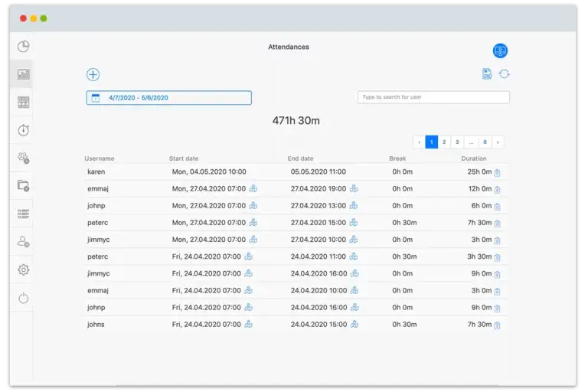Screen dimensions: 588x392
Task: Select end date 05.05.2020 11:00
Action: pyautogui.click(x=318, y=171)
